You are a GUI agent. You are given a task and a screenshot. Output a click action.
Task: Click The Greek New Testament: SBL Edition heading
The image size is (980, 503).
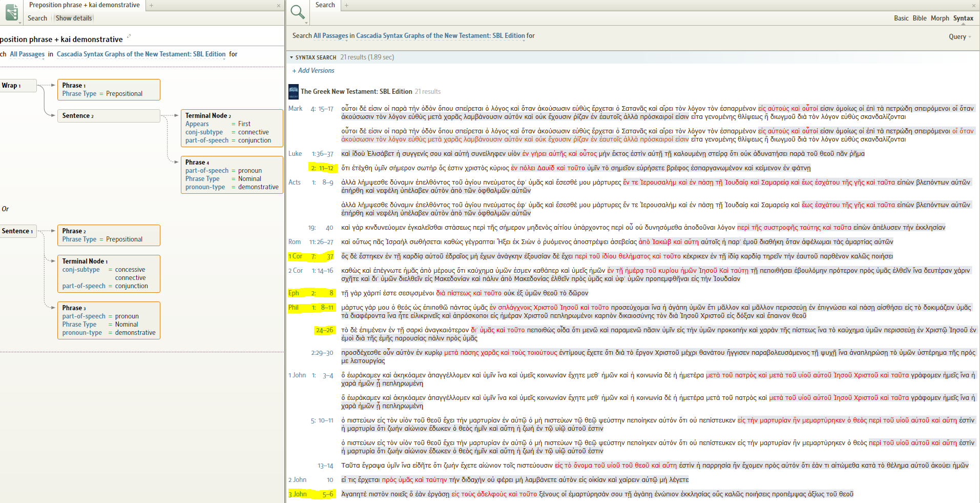coord(357,92)
